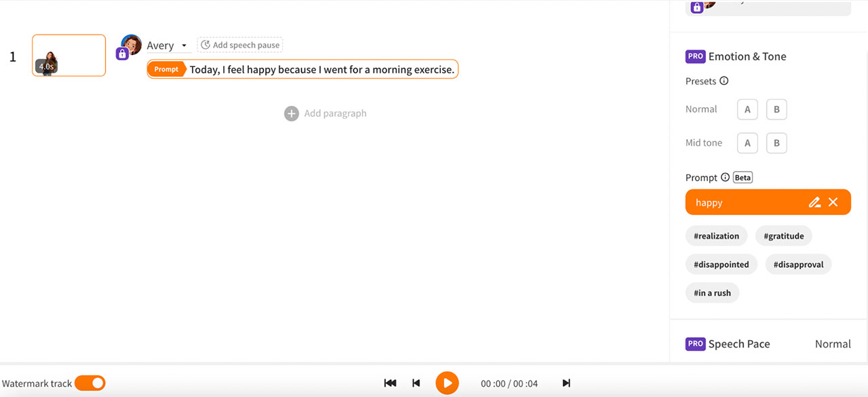The image size is (868, 397).
Task: Remove the happy prompt using the X icon
Action: tap(833, 202)
